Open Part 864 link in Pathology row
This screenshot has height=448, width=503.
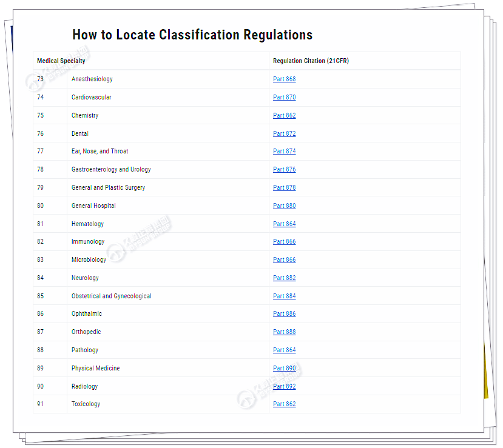284,350
